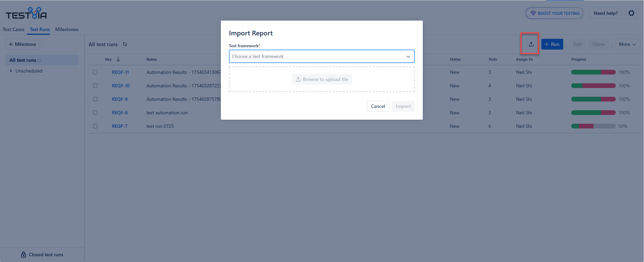
Task: Click the REQF-7 progress bar
Action: click(593, 126)
